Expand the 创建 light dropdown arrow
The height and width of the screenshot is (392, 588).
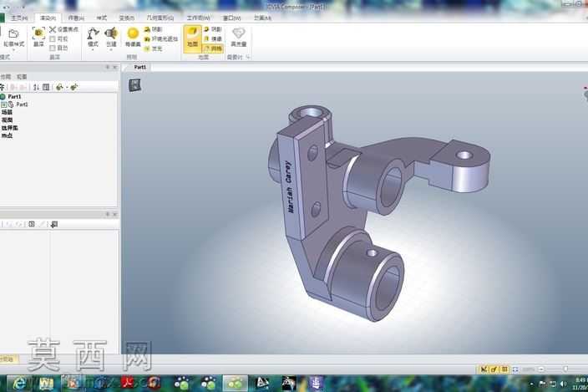[111, 49]
